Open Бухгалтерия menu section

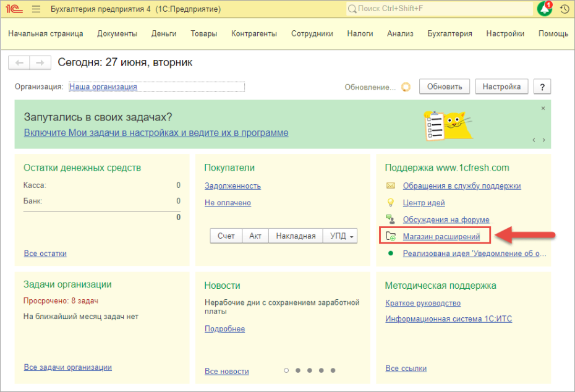pyautogui.click(x=449, y=34)
